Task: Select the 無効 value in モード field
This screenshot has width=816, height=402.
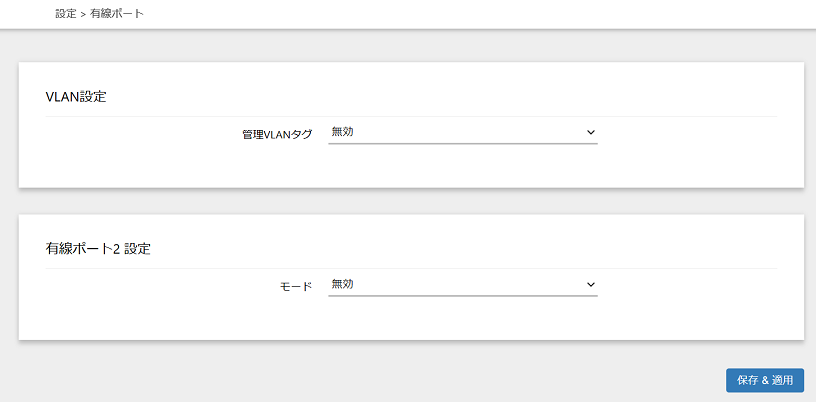Action: point(343,284)
